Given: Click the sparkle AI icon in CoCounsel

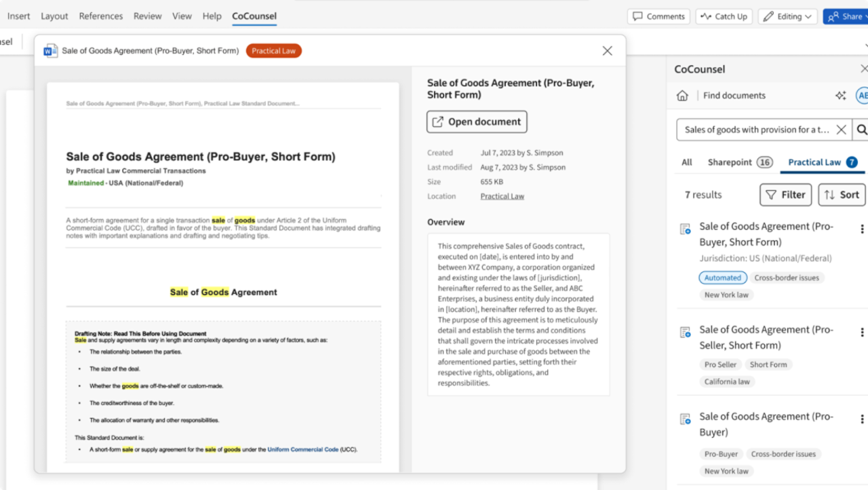Looking at the screenshot, I should [840, 96].
